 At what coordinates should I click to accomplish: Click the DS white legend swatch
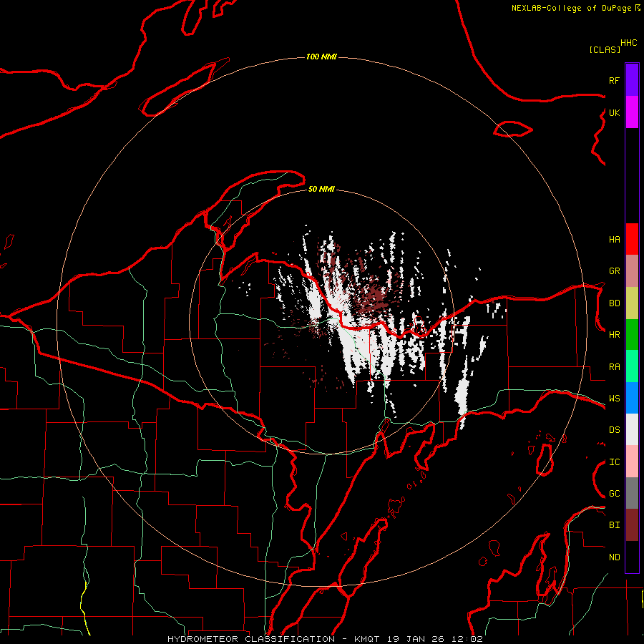(x=632, y=429)
